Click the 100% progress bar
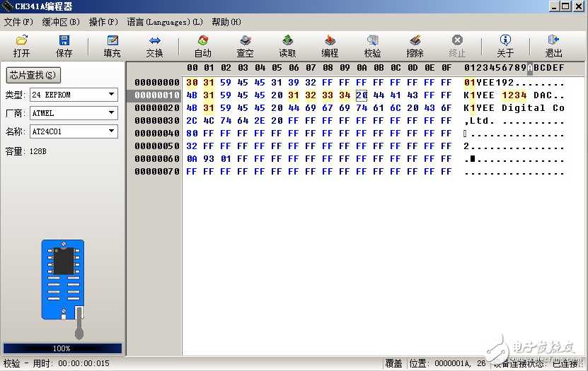The image size is (588, 371). [62, 348]
